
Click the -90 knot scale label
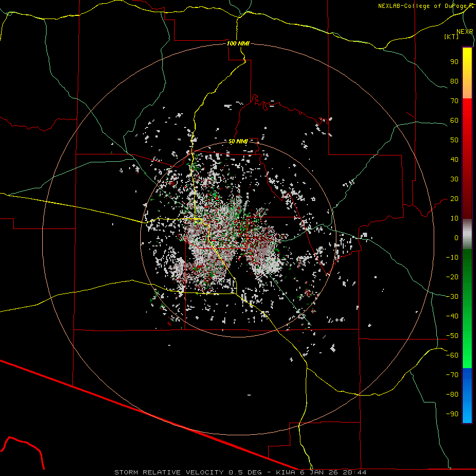tap(452, 414)
